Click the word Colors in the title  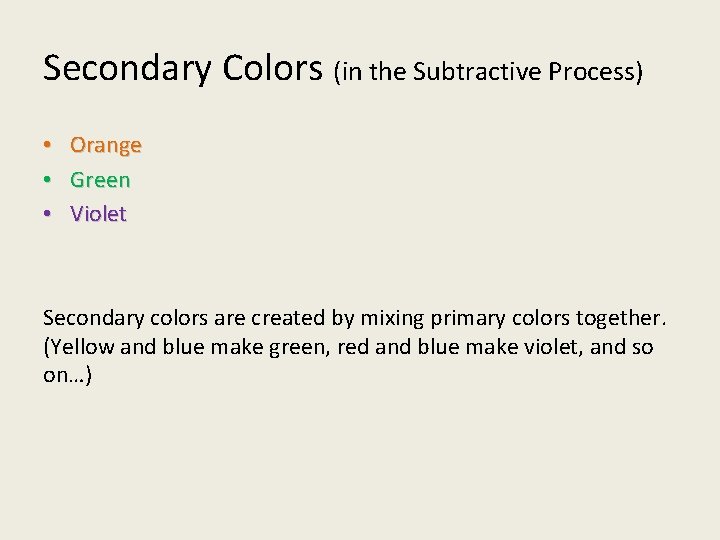(x=272, y=68)
